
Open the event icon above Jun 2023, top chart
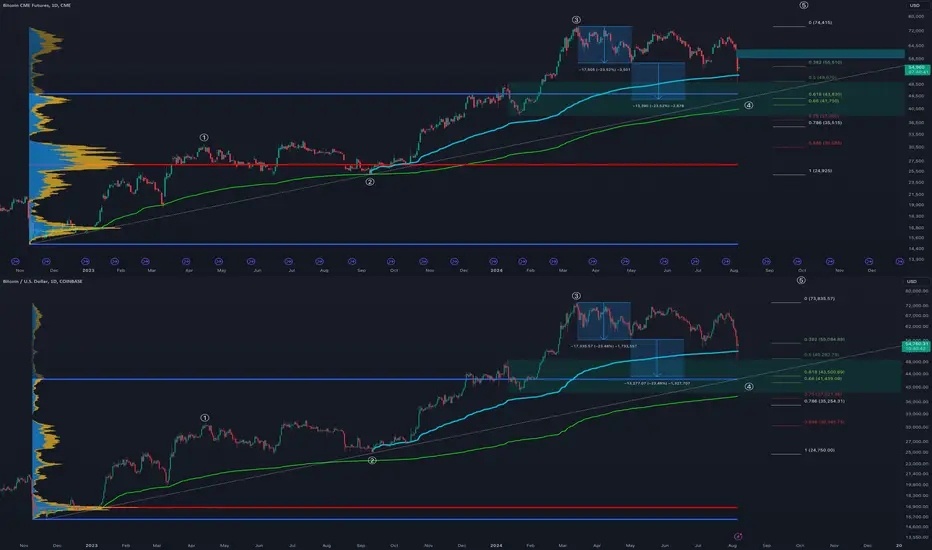[x=251, y=261]
